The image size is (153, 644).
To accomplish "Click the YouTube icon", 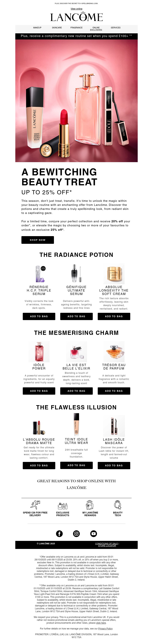I will [94, 533].
